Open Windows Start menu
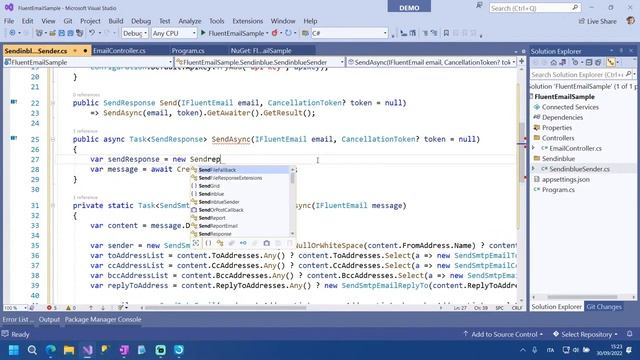640x360 pixels. pos(13,350)
